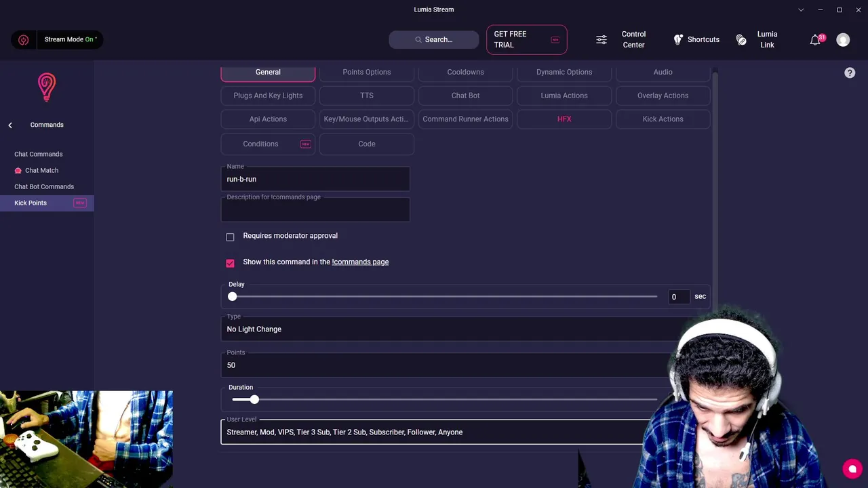Click the Duration slider handle

[254, 400]
